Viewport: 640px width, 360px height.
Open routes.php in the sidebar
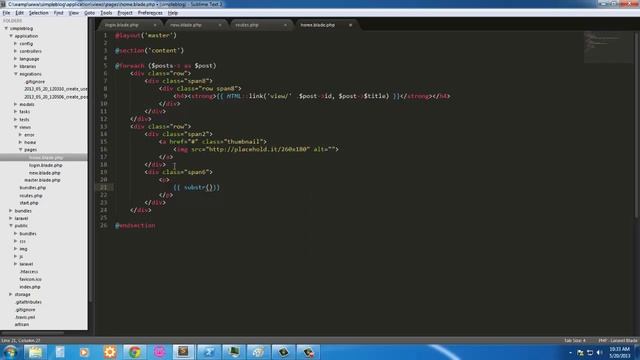[31, 196]
